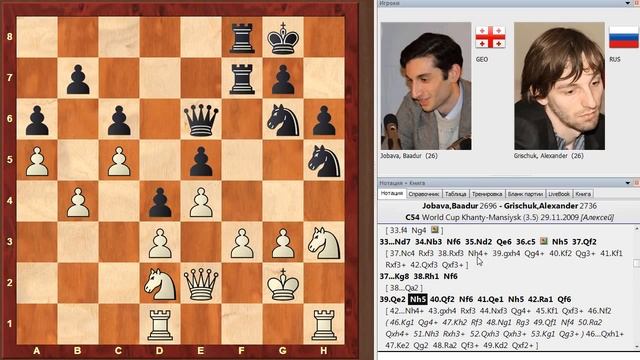Select move 39.Qe2 in notation
This screenshot has height=360, width=640.
(392, 299)
